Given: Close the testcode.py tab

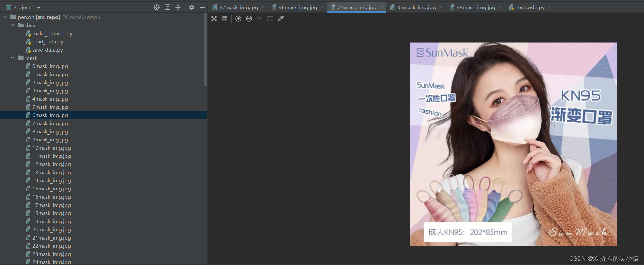Looking at the screenshot, I should click(549, 7).
